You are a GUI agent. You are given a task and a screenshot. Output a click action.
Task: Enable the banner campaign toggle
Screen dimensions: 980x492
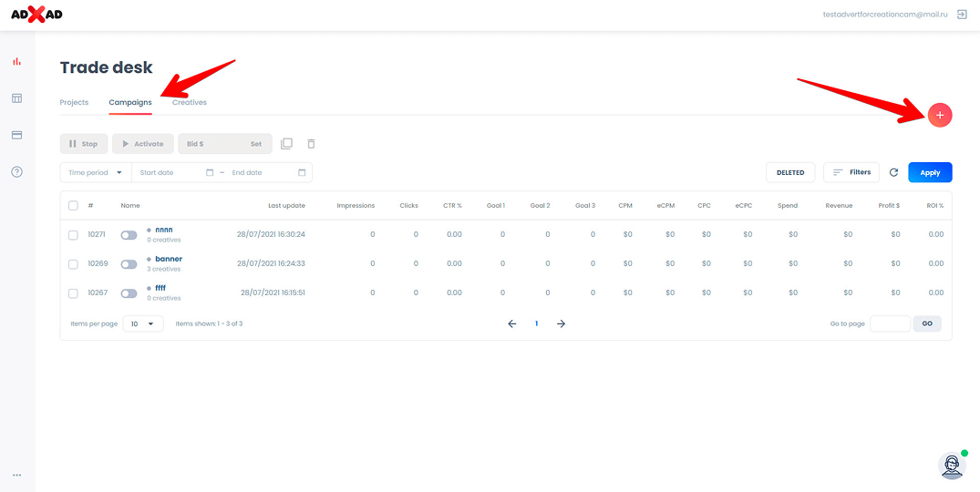pos(129,264)
